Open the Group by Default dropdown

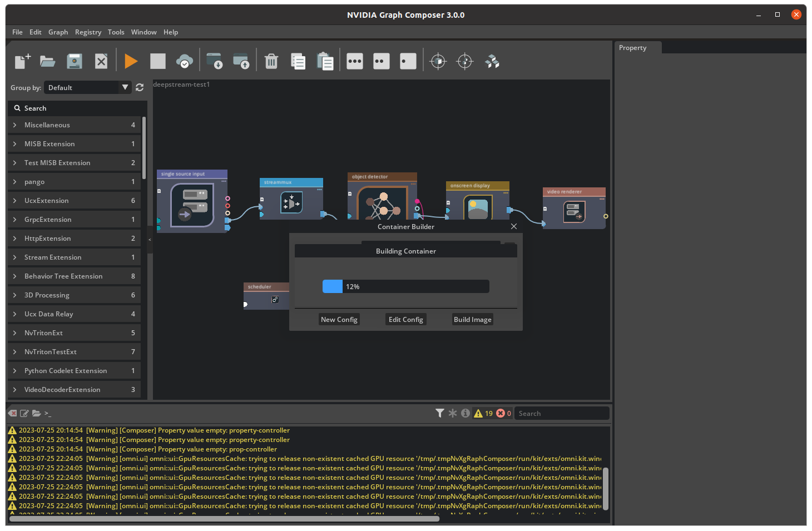[88, 87]
